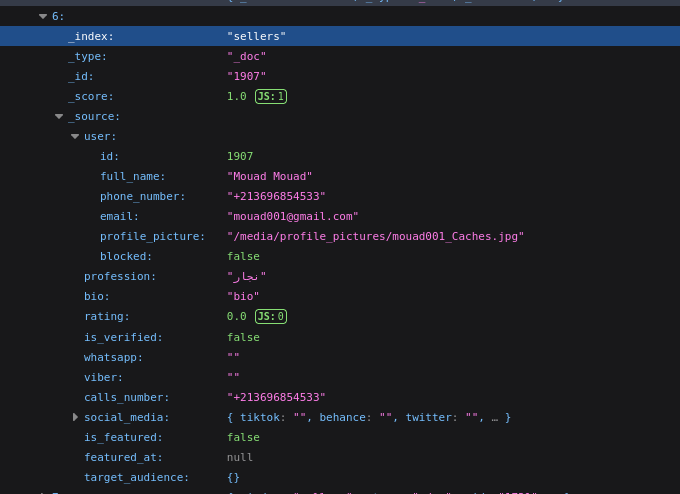Select the full_name key
The height and width of the screenshot is (494, 680).
point(133,176)
